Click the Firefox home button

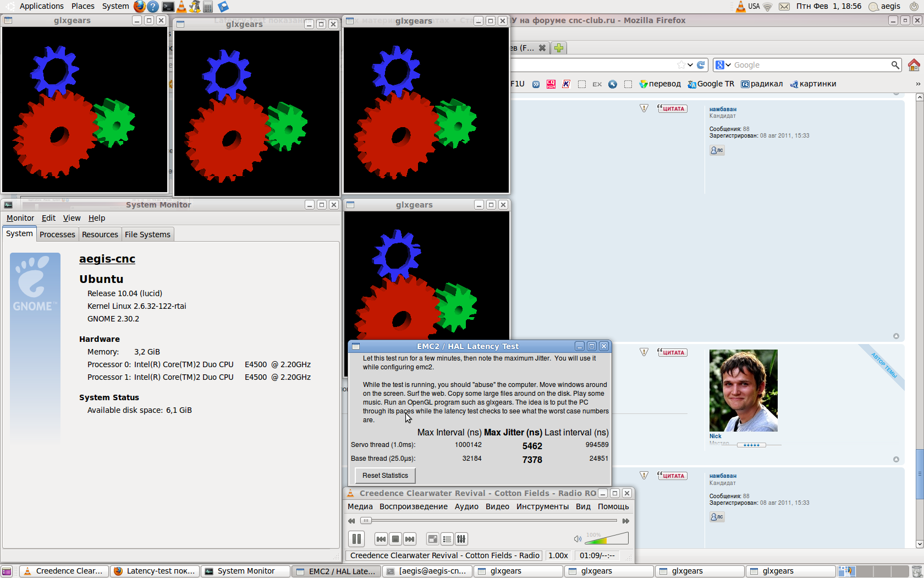click(914, 65)
